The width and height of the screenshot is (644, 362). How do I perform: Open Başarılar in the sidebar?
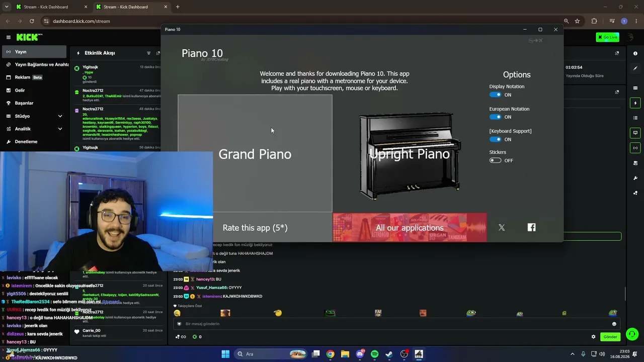(33, 103)
